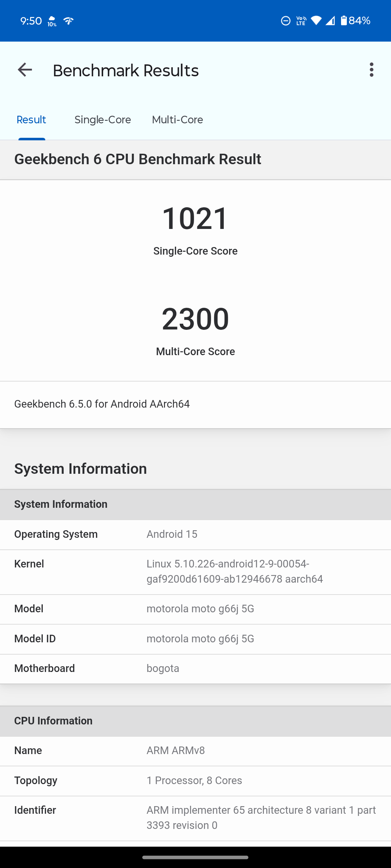This screenshot has height=868, width=391.
Task: Select the Result tab
Action: point(31,120)
